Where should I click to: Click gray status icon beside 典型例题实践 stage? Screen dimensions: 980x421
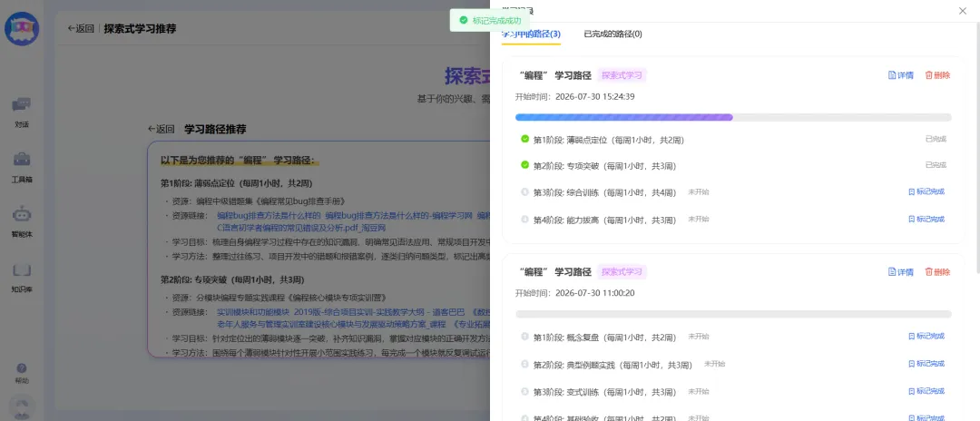click(525, 364)
